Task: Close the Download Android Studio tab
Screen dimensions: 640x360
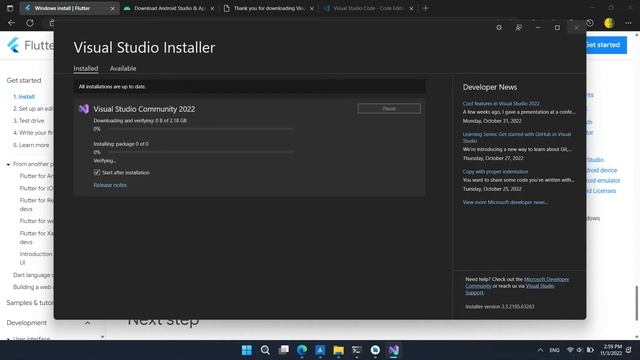Action: click(x=212, y=8)
